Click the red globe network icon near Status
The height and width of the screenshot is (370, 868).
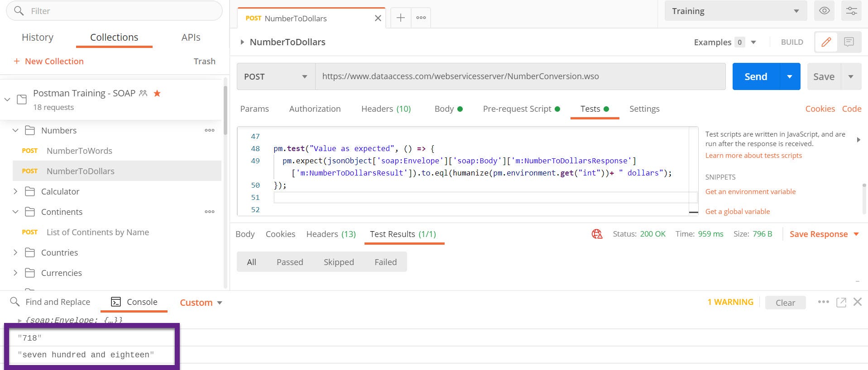(x=597, y=234)
